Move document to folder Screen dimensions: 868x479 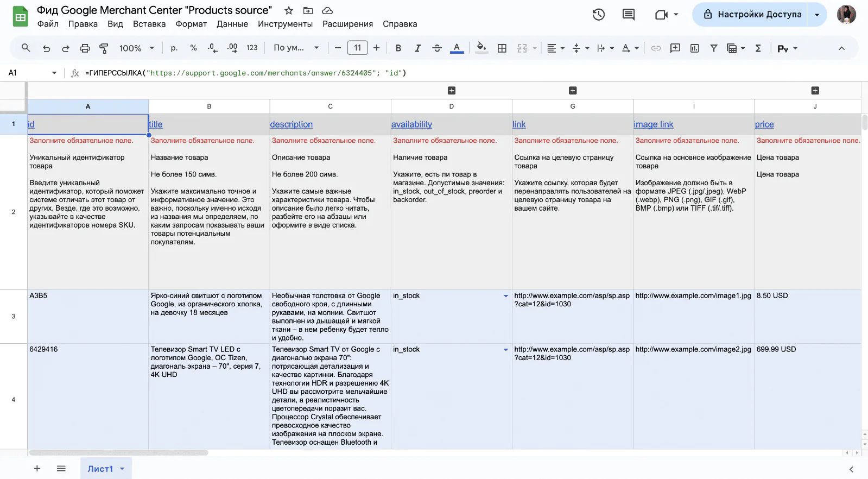[x=308, y=10]
